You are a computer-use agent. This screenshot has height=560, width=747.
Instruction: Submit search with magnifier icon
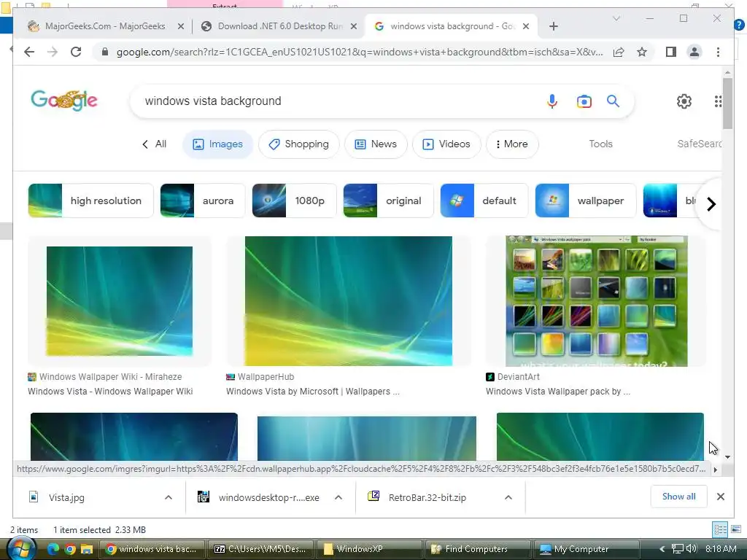tap(613, 101)
